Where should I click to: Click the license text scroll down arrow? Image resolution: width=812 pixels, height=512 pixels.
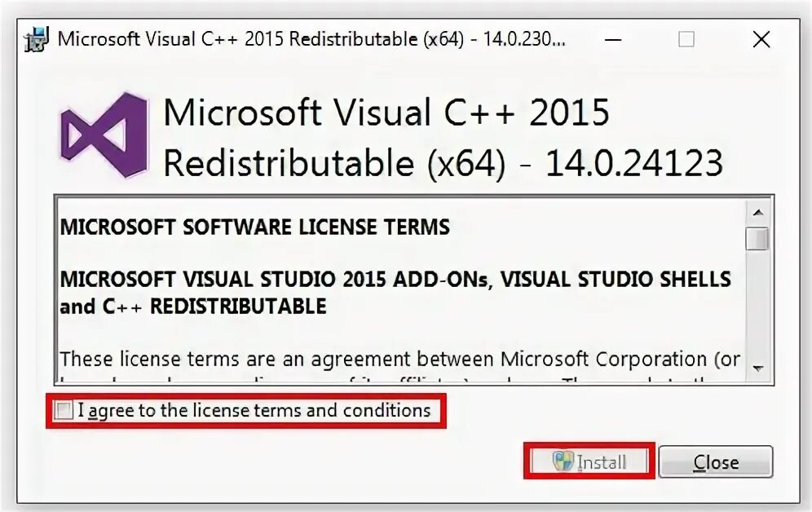pos(758,369)
